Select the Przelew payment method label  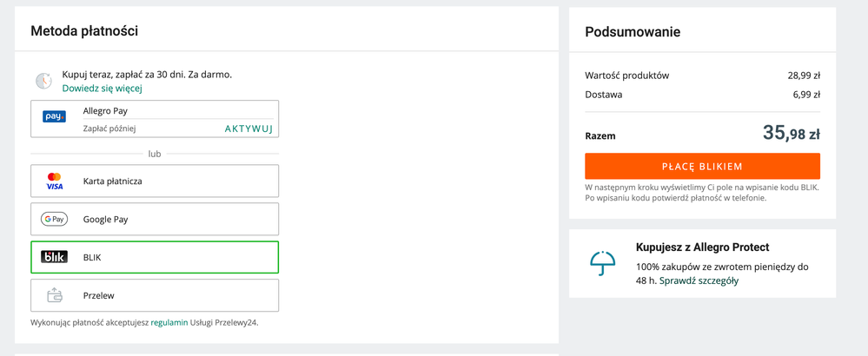98,295
